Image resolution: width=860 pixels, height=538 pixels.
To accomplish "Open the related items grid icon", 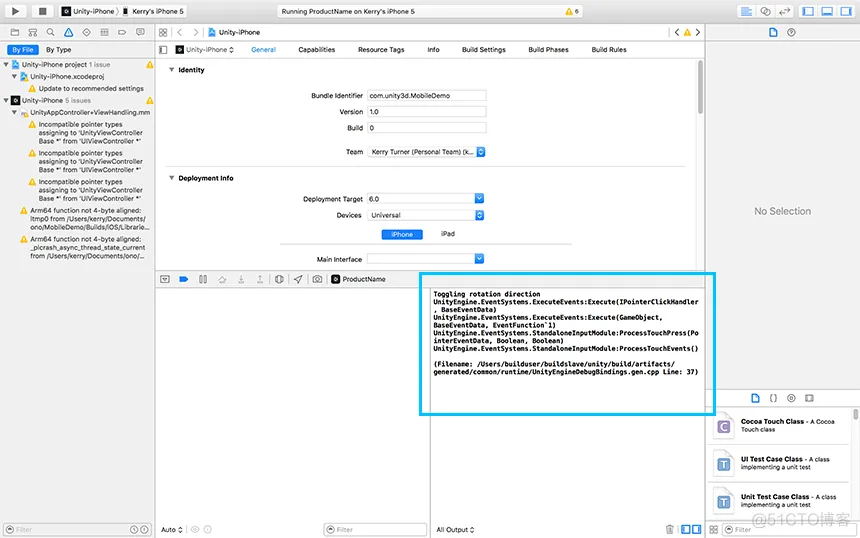I will coord(163,32).
